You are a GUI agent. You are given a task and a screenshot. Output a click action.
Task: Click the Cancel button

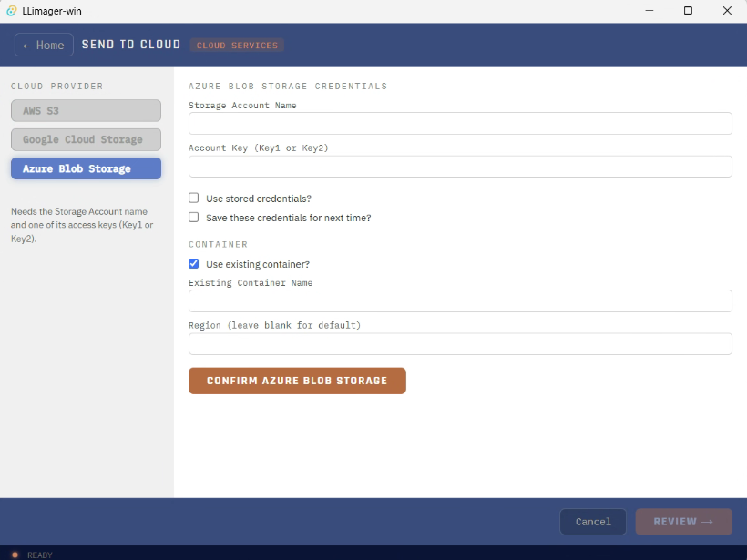593,522
